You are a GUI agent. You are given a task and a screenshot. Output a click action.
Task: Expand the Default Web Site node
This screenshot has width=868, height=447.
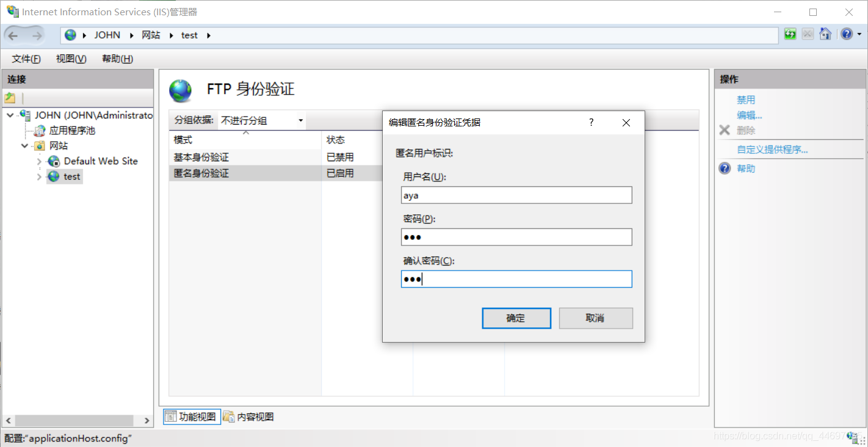click(x=40, y=161)
